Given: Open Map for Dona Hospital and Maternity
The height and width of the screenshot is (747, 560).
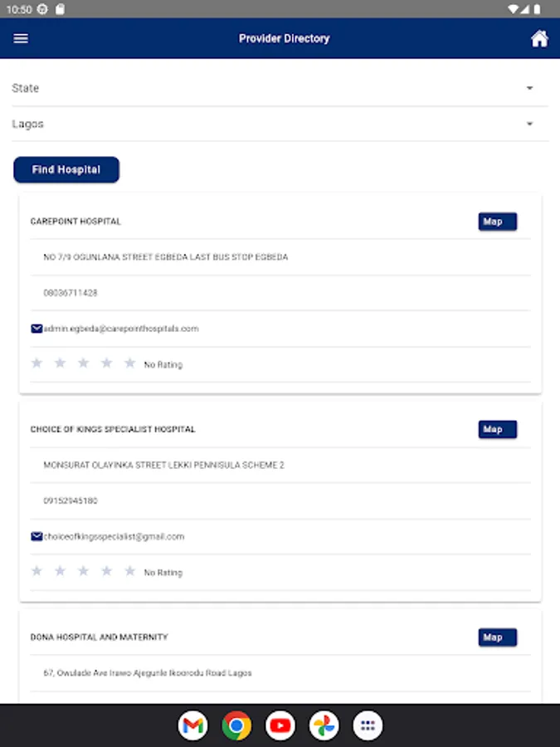Looking at the screenshot, I should tap(497, 637).
